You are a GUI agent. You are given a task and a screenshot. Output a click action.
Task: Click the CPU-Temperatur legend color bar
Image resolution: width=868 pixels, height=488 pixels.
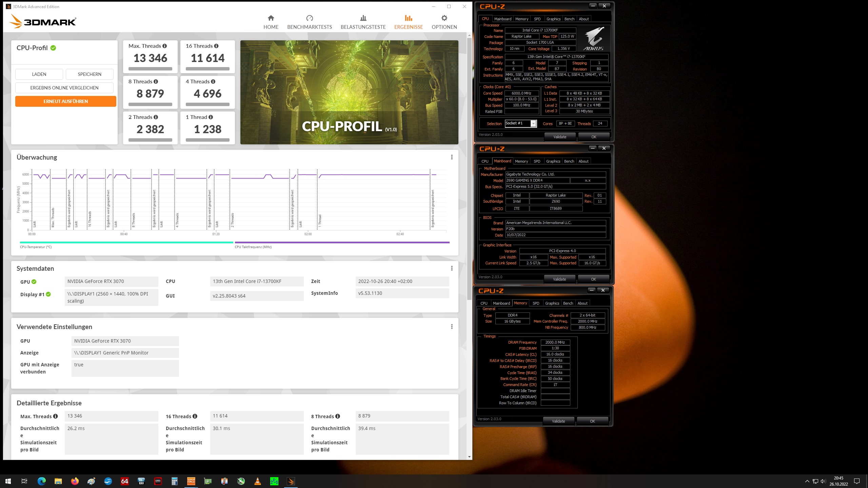click(126, 243)
